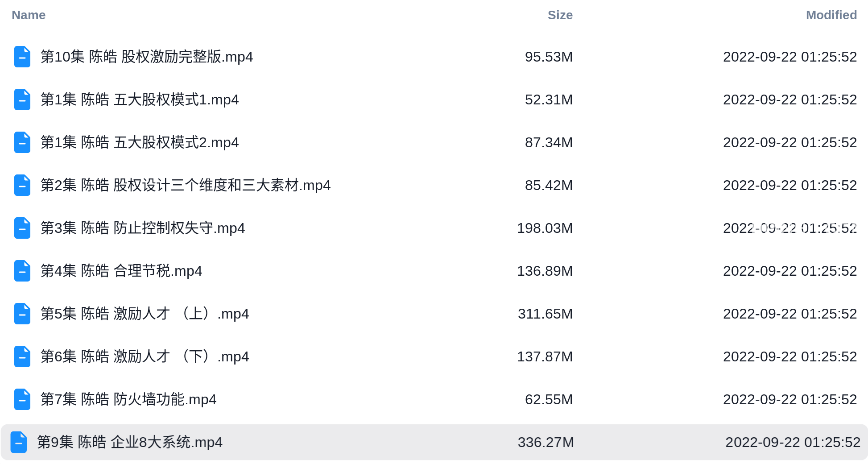
Task: Open 第6集 陈皓 激励人才（下）.mp4
Action: coord(145,356)
